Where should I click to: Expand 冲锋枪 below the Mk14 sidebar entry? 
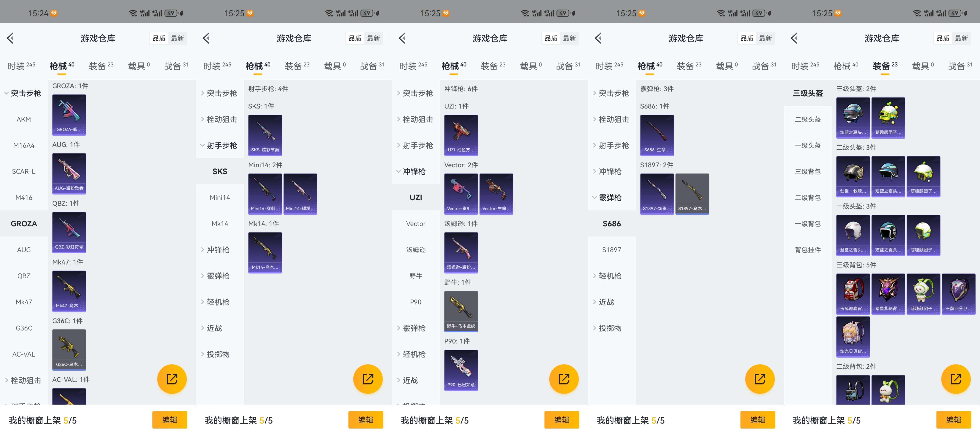click(x=219, y=250)
